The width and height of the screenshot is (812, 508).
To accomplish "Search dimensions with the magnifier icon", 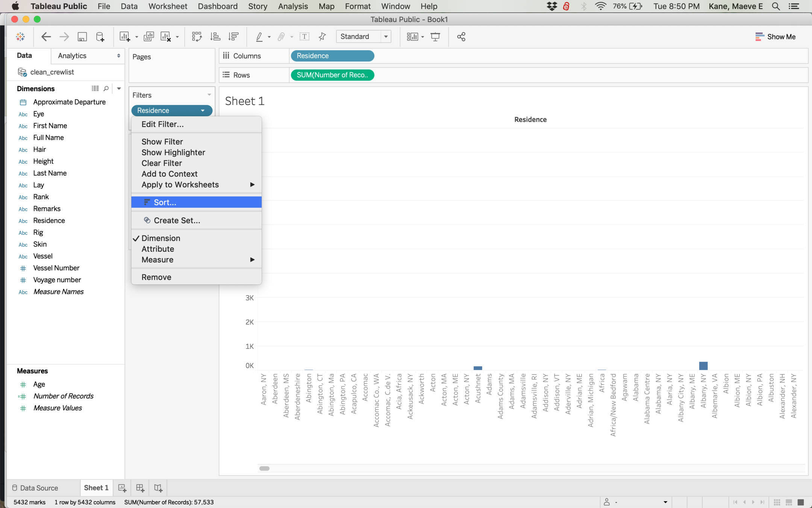I will [106, 88].
